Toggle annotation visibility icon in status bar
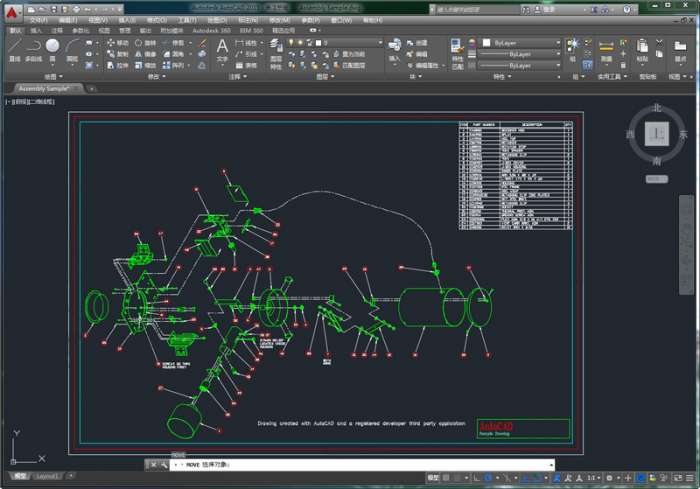The image size is (700, 489). click(x=557, y=478)
